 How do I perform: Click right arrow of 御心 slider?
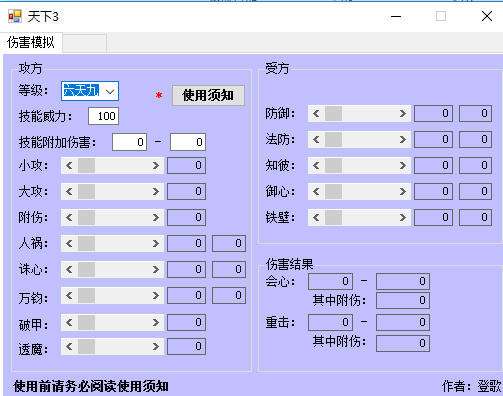coord(403,192)
